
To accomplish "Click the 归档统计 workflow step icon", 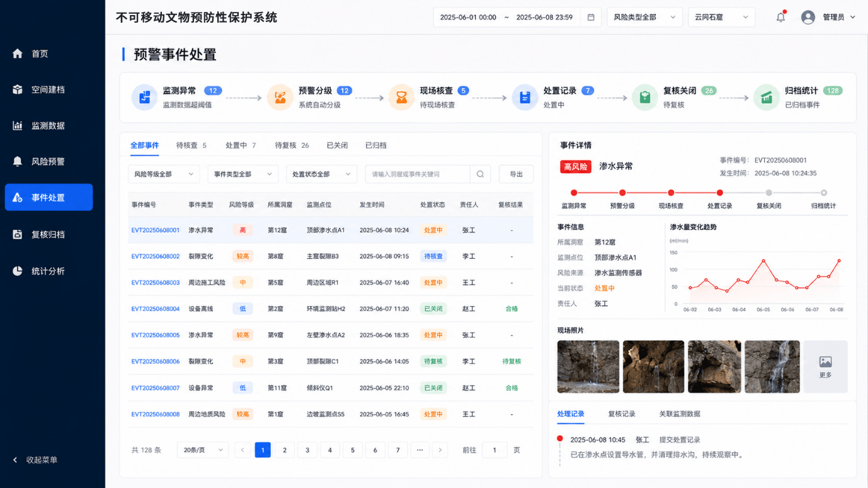I will pyautogui.click(x=766, y=98).
